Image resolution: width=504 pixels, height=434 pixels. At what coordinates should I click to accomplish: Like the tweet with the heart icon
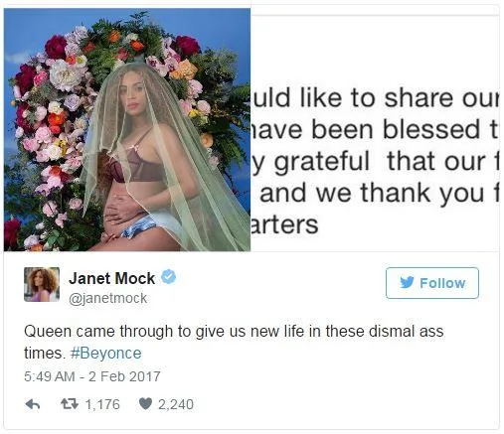(x=145, y=404)
